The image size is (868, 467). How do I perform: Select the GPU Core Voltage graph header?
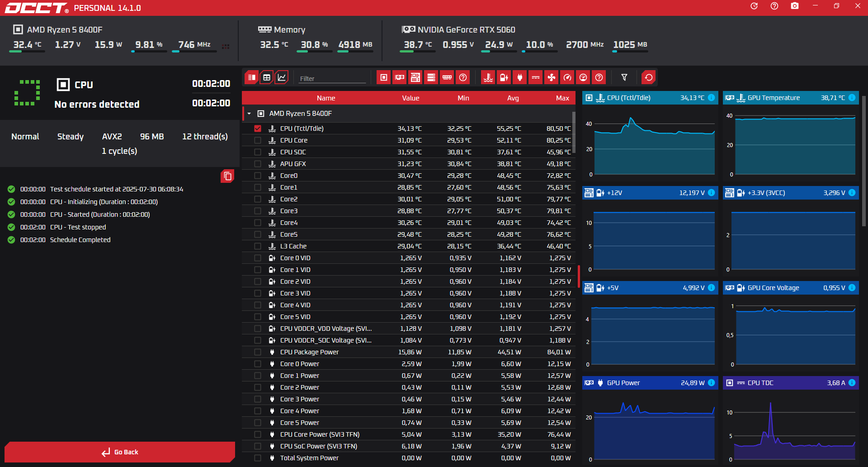791,288
